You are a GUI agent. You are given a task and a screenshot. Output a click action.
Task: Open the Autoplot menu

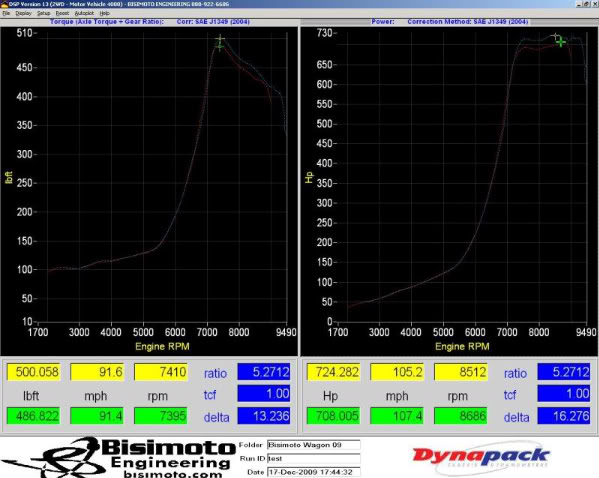pyautogui.click(x=84, y=13)
